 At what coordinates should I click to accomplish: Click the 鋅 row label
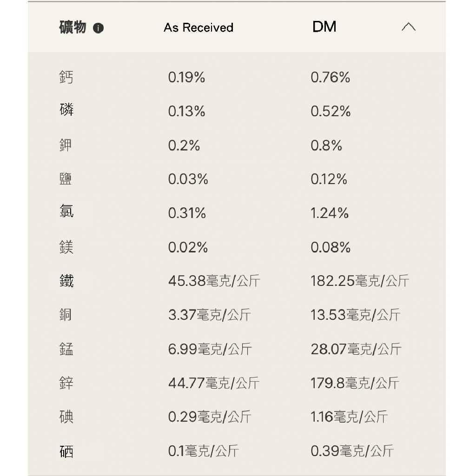point(66,383)
